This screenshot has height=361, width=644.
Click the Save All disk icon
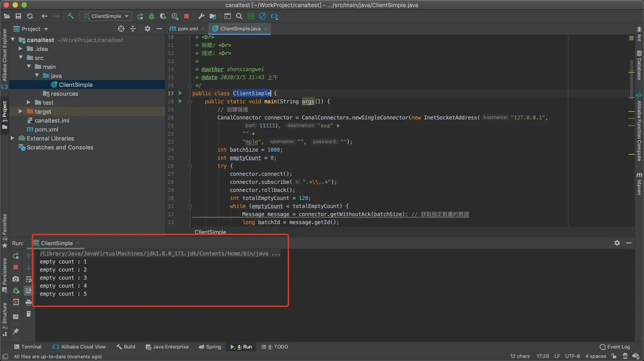click(18, 16)
